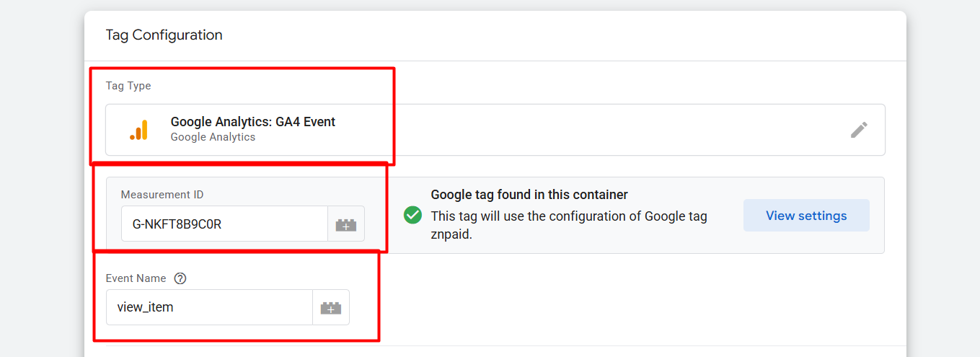
Task: Click the 'Tag Configuration' section heading
Action: pos(164,35)
